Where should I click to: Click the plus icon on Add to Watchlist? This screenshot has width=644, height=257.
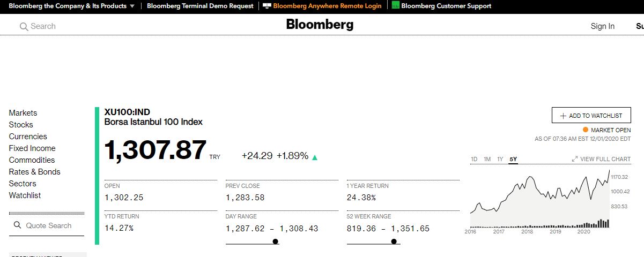coord(563,116)
